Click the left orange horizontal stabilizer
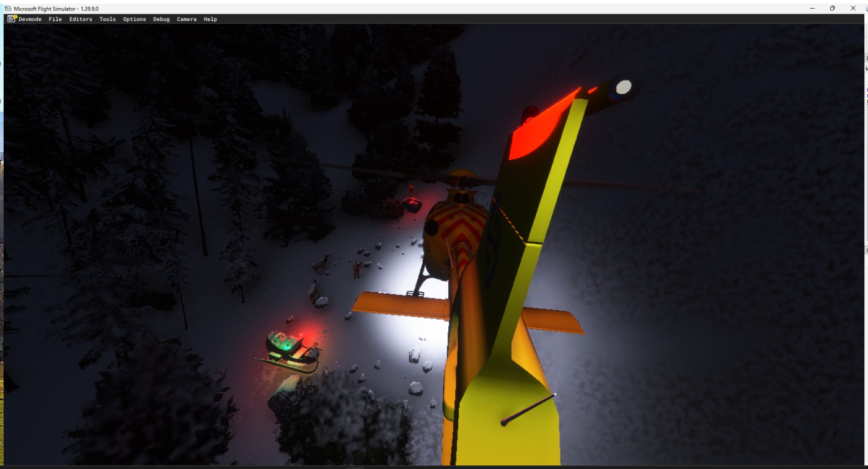The width and height of the screenshot is (868, 469). click(x=400, y=305)
